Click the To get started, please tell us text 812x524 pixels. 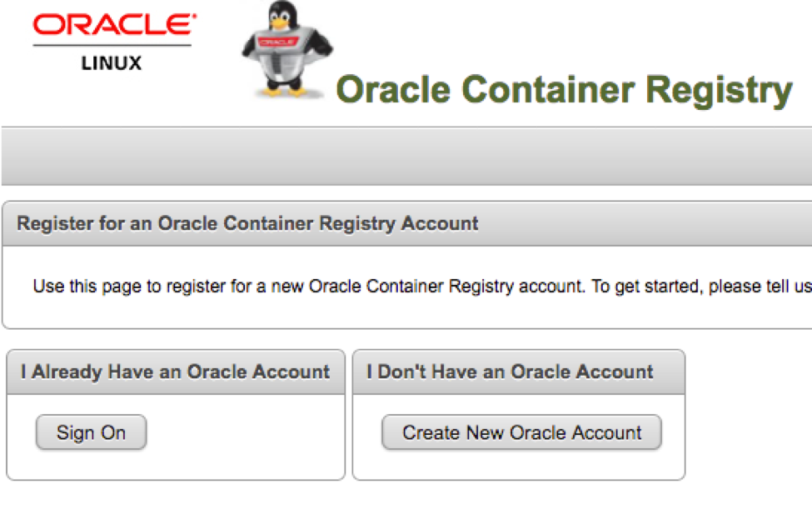(x=702, y=286)
